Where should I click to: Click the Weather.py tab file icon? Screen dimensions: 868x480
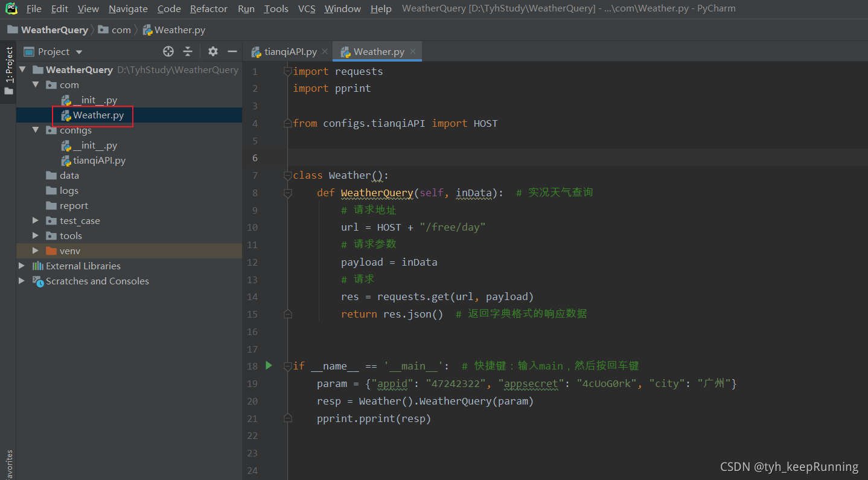346,52
